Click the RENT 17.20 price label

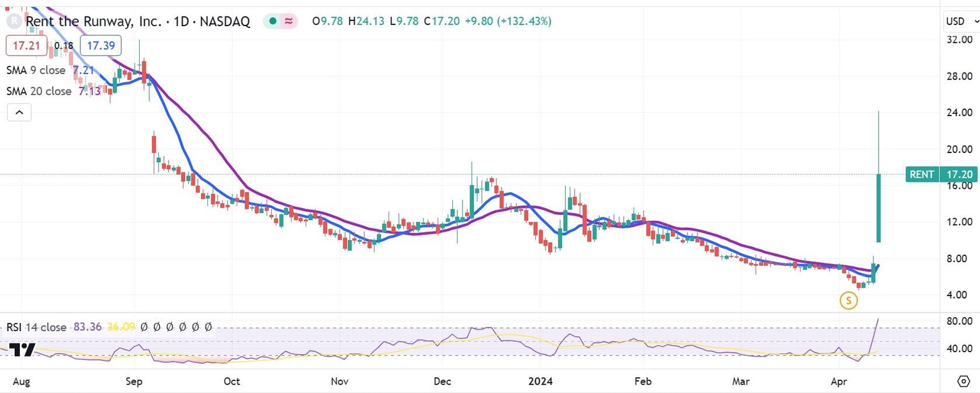[941, 174]
